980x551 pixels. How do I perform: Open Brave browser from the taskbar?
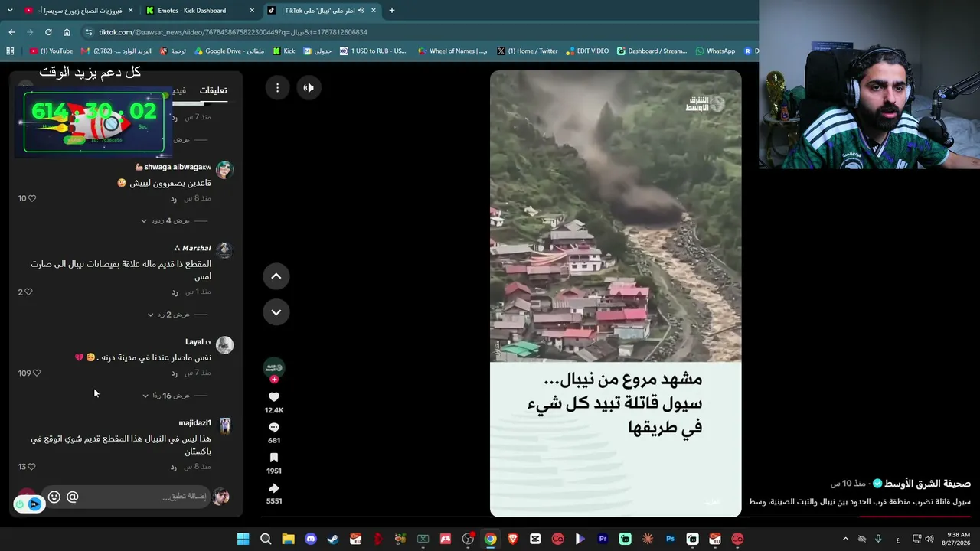pos(513,539)
